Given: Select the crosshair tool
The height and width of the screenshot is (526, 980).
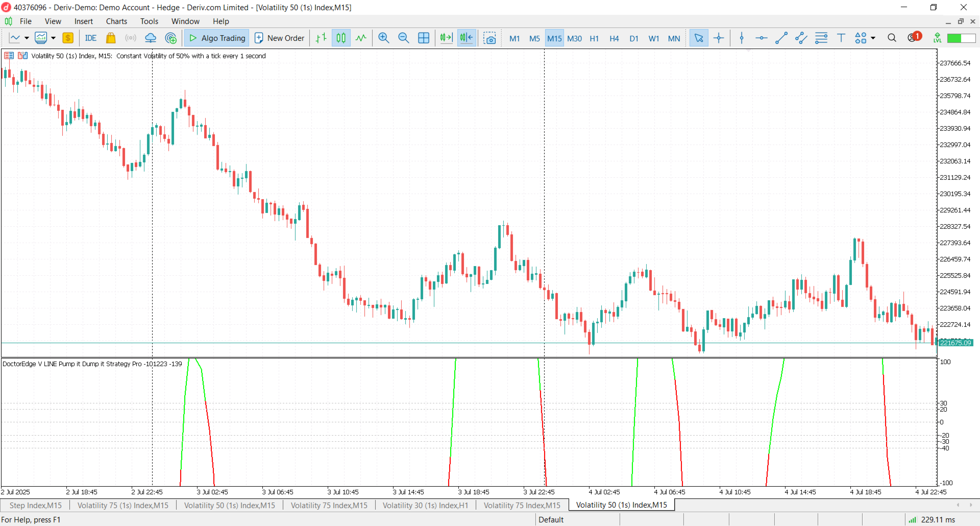Looking at the screenshot, I should [719, 38].
